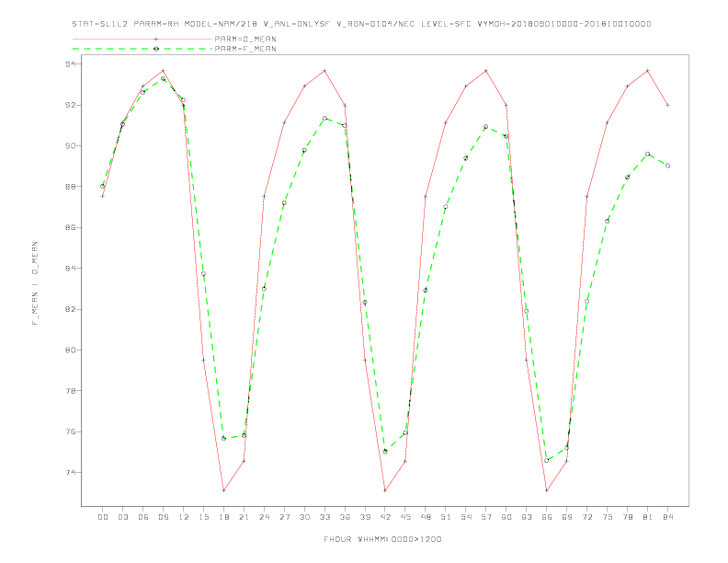Click the 12 forecast hour x-axis label
Screen dimensions: 728x563
(x=184, y=517)
